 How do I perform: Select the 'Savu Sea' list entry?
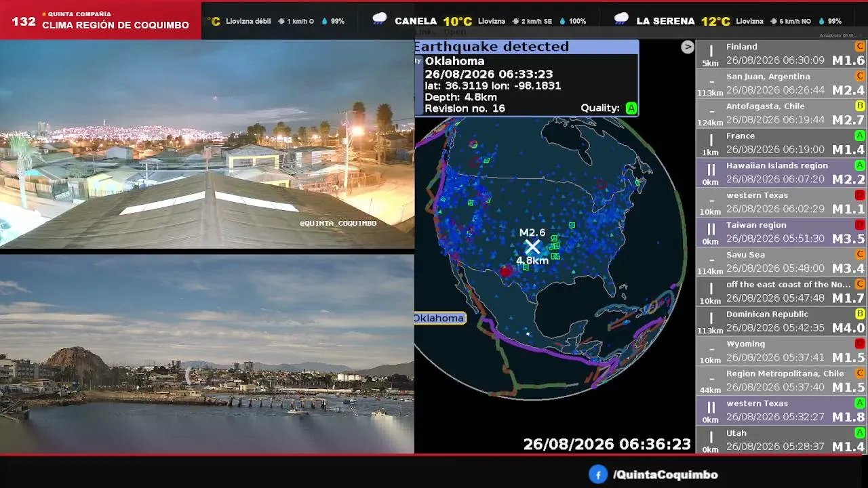tap(745, 255)
